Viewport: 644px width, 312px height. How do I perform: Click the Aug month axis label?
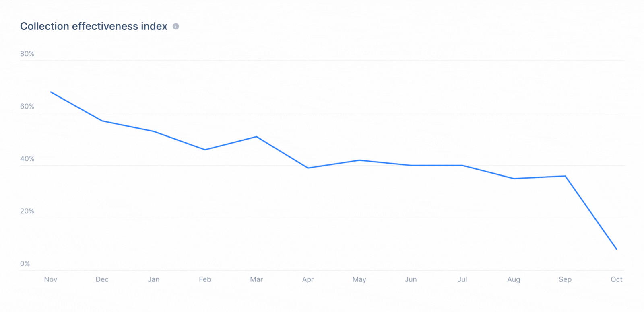514,279
